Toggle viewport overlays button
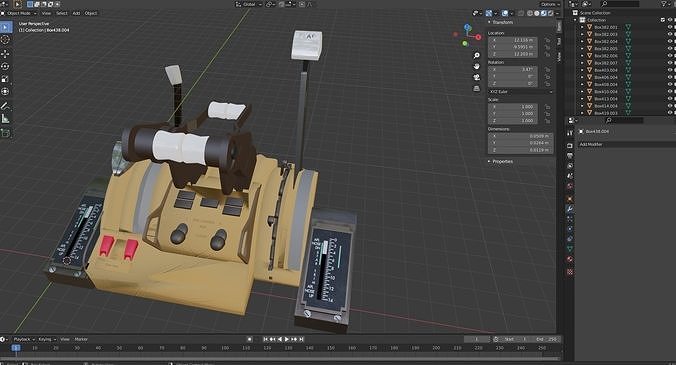The image size is (676, 365). 505,13
